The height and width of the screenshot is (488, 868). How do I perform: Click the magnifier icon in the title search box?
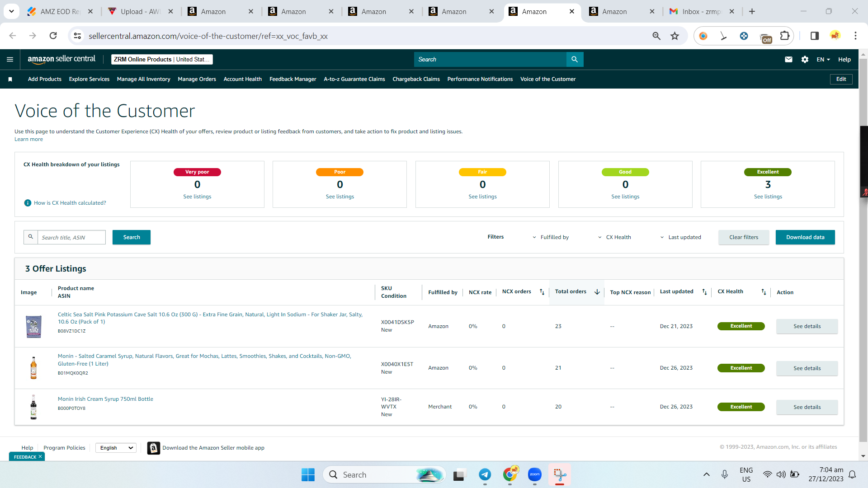coord(31,237)
